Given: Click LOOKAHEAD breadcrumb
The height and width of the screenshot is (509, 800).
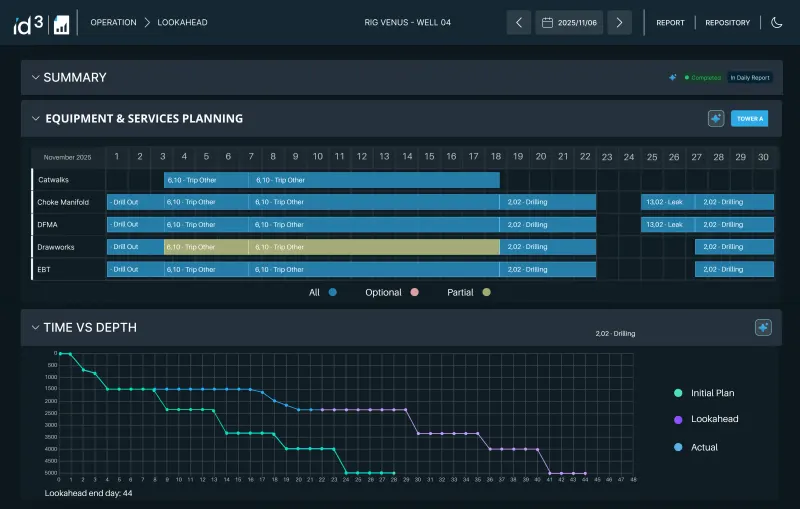Looking at the screenshot, I should tap(182, 22).
